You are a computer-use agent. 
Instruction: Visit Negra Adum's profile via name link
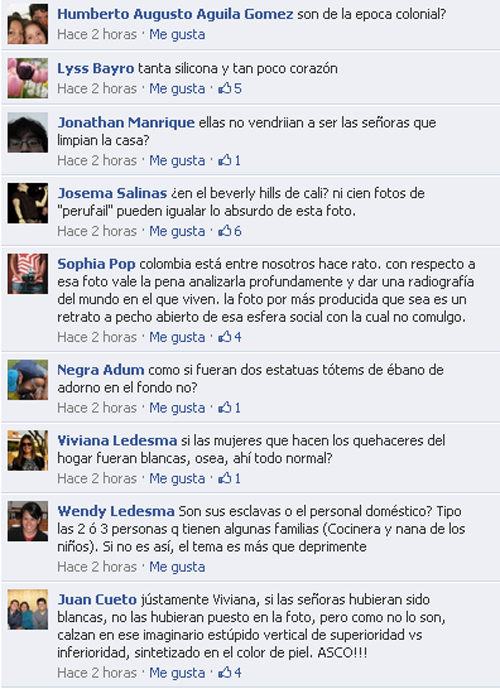(101, 370)
